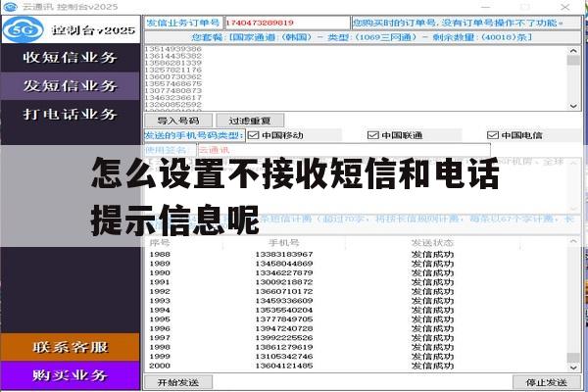Toggle the 中国联通 checkbox
Screen dimensions: 588x392
(x=373, y=135)
